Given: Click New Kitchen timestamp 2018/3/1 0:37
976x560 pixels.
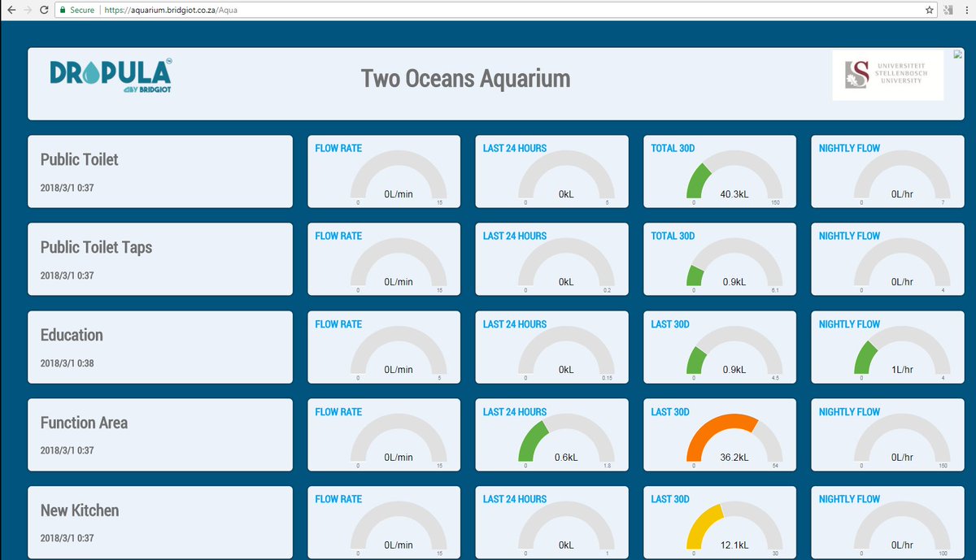Looking at the screenshot, I should coord(67,539).
